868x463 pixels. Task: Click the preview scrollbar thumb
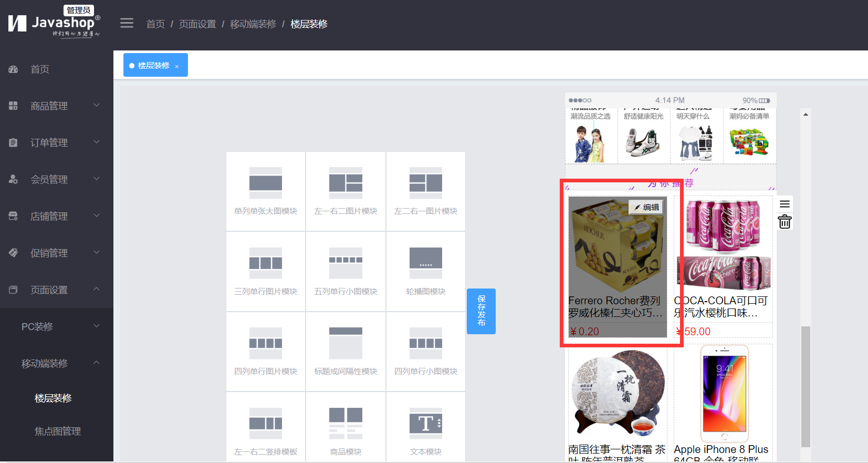(806, 386)
